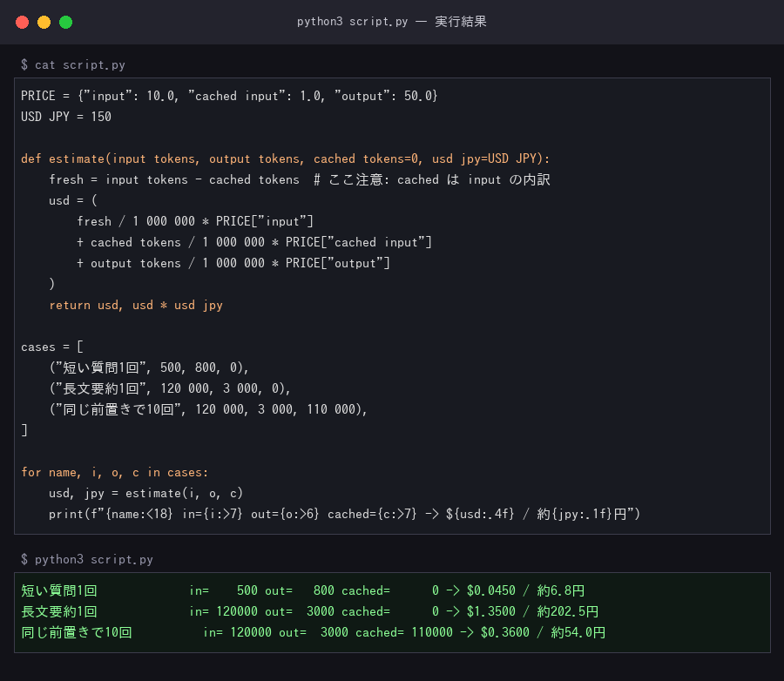Select the "return usd, usd * usd jpy" line
The width and height of the screenshot is (784, 681).
click(x=136, y=306)
